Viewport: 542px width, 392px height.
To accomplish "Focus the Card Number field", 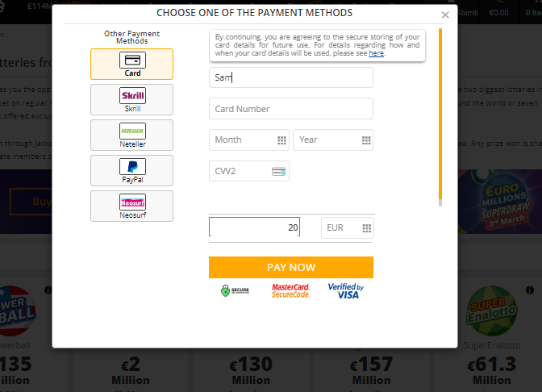I will tap(291, 109).
